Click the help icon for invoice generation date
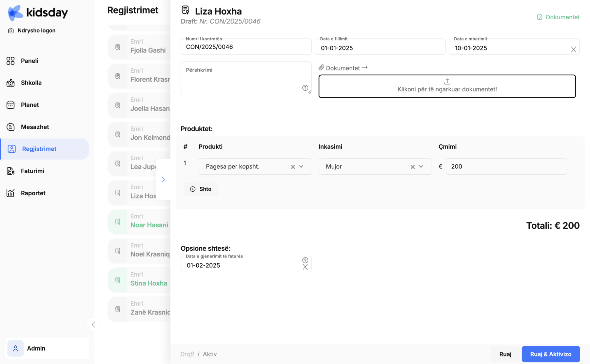The width and height of the screenshot is (590, 364). (305, 260)
